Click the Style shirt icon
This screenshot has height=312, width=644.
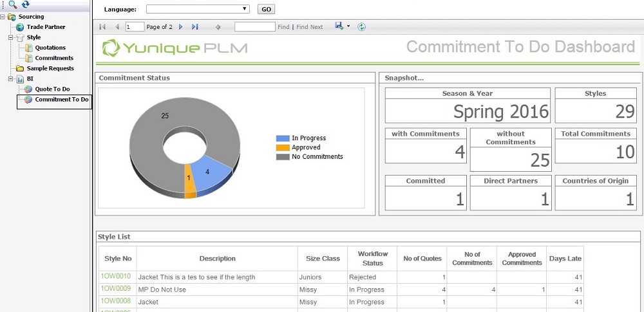click(20, 37)
